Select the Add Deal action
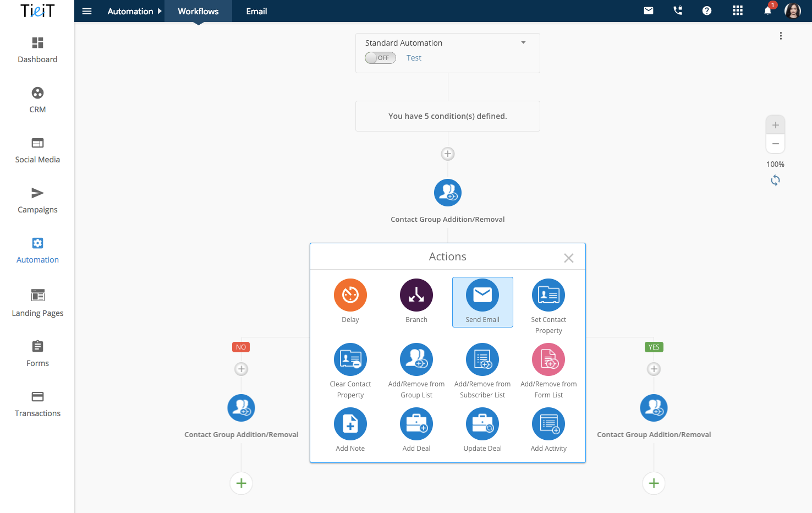The height and width of the screenshot is (513, 812). click(x=416, y=424)
